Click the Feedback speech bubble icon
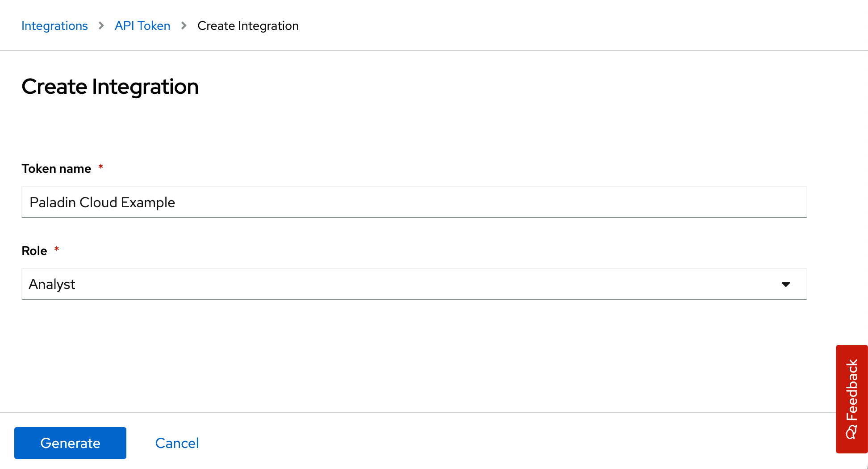 coord(851,432)
